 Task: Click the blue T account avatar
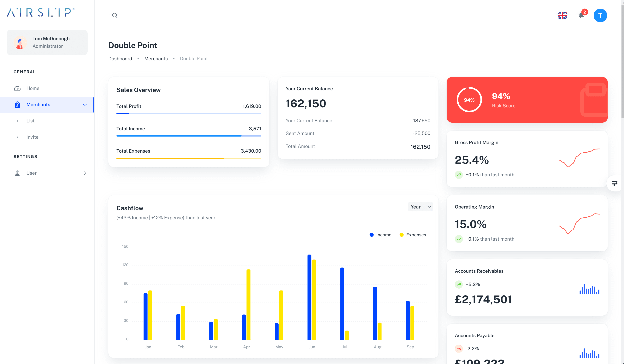[600, 15]
